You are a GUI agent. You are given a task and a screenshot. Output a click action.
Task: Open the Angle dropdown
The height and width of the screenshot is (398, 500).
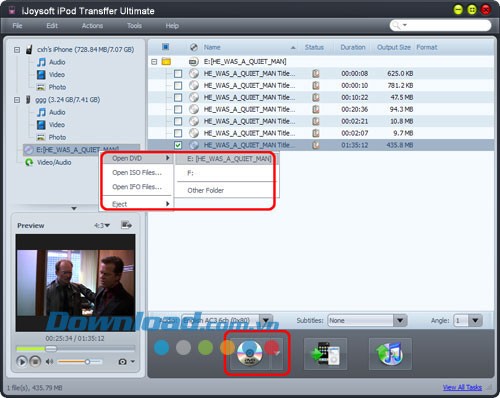click(469, 321)
